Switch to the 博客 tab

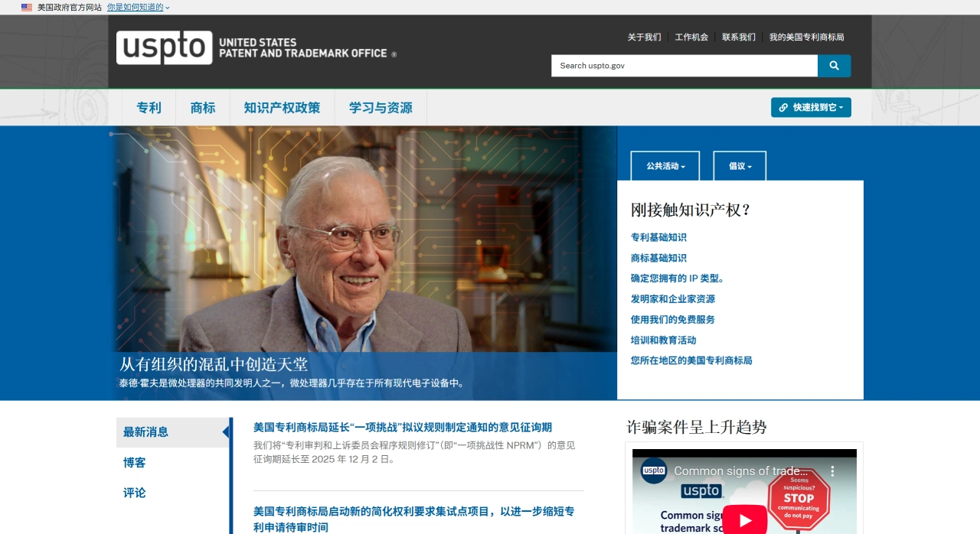(x=134, y=463)
